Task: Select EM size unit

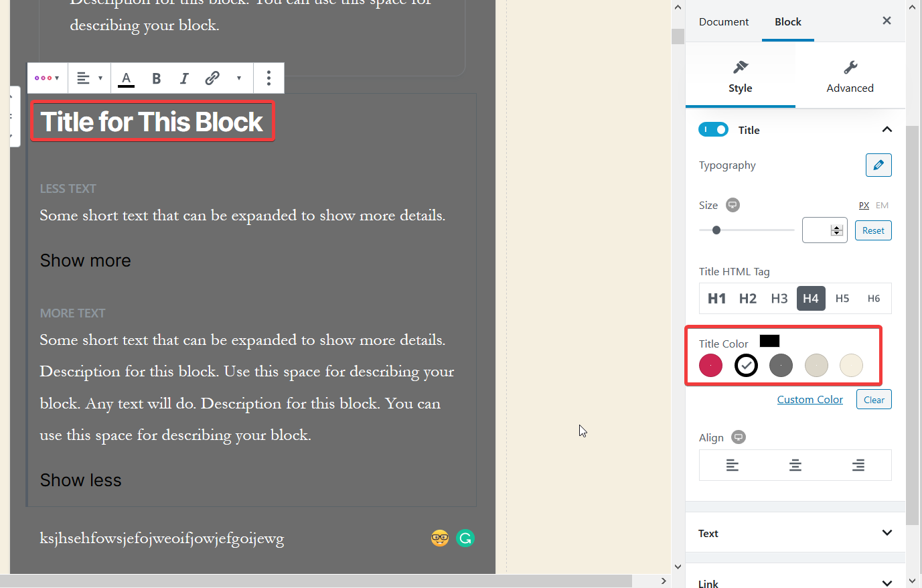Action: coord(882,206)
